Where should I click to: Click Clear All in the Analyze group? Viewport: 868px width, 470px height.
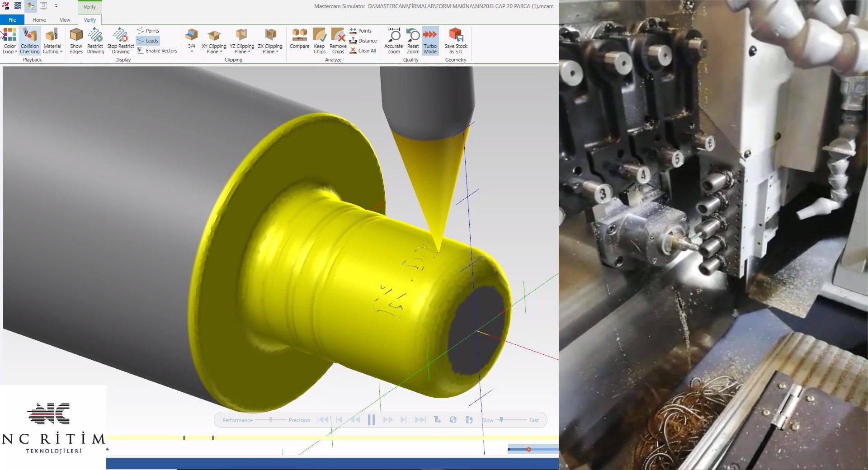pyautogui.click(x=363, y=51)
